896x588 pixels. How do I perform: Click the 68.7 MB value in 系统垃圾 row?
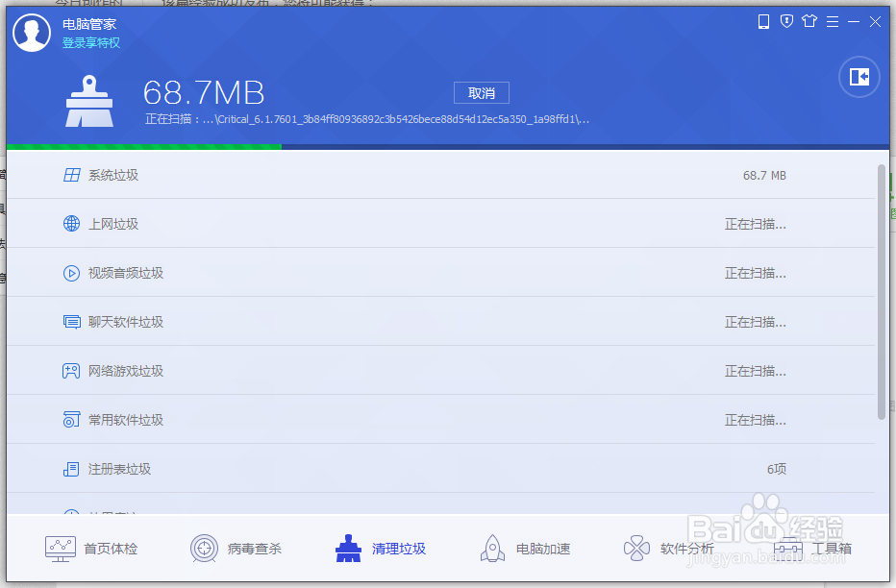764,176
